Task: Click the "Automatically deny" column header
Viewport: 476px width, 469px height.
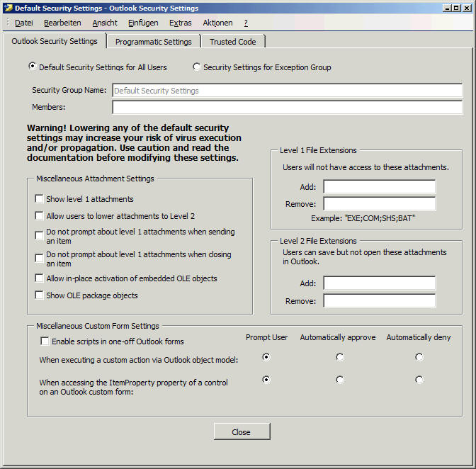Action: (x=419, y=337)
